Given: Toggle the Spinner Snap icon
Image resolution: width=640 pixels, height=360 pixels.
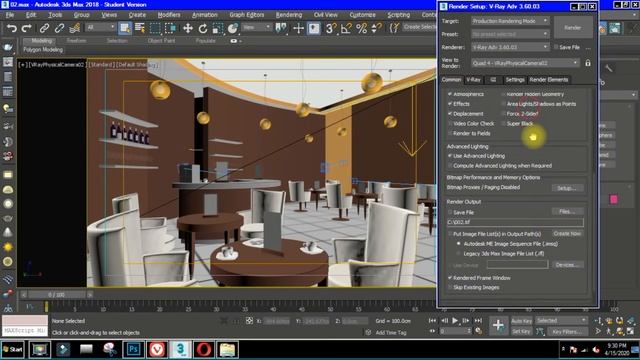Looking at the screenshot, I should [x=376, y=28].
